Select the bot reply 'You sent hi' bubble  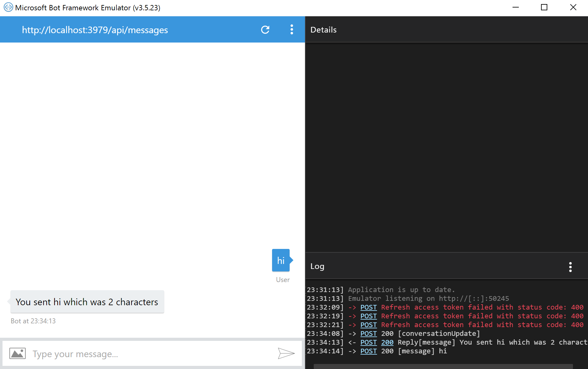pos(87,302)
